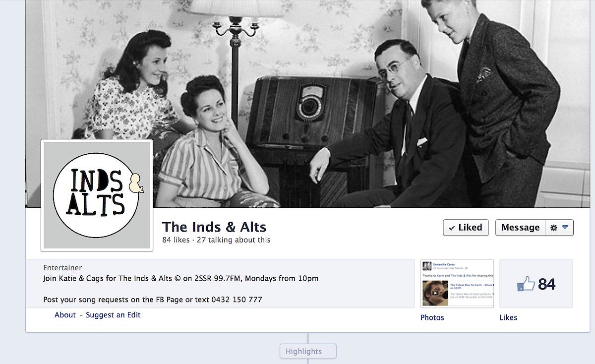Click the Suggest an Edit link
The width and height of the screenshot is (595, 364).
click(x=113, y=315)
